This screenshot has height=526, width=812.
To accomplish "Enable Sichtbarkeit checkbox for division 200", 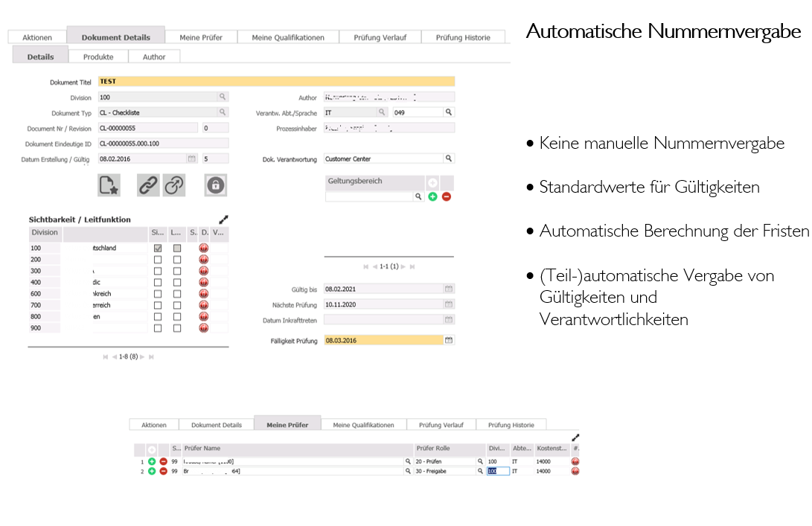I will click(x=158, y=260).
